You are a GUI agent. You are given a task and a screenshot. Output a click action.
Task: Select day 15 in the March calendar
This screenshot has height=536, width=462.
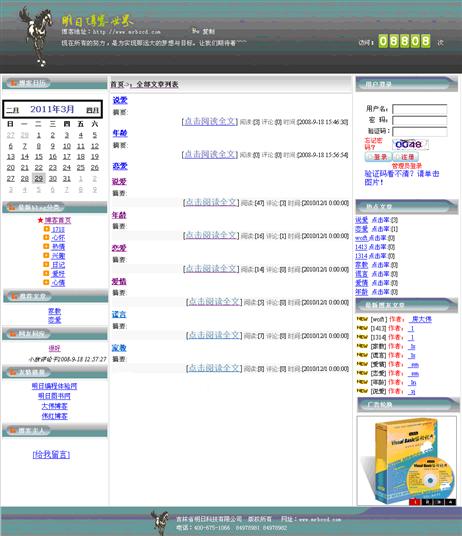39,157
